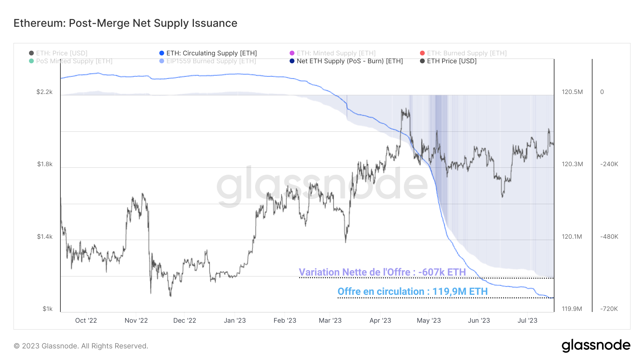Click the $1.8k price axis label
644x362 pixels.
(45, 164)
